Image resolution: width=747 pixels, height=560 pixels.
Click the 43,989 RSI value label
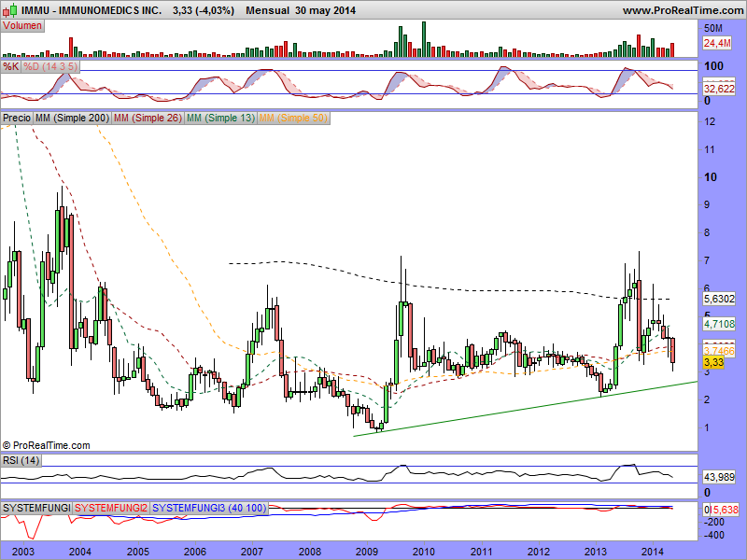click(x=719, y=477)
